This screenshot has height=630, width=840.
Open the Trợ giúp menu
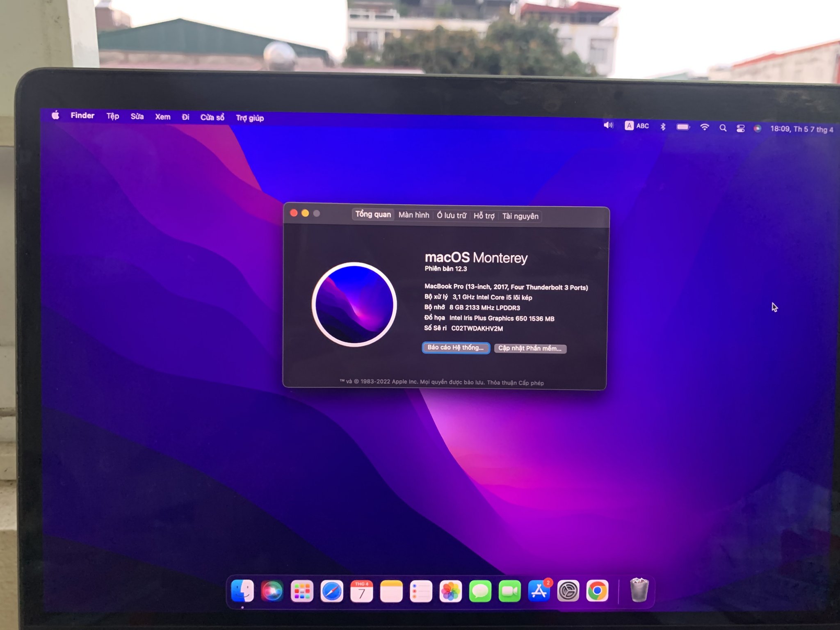[249, 118]
